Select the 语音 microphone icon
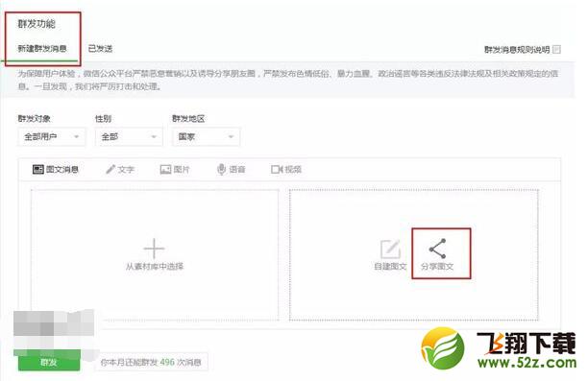The height and width of the screenshot is (381, 588). pyautogui.click(x=221, y=169)
